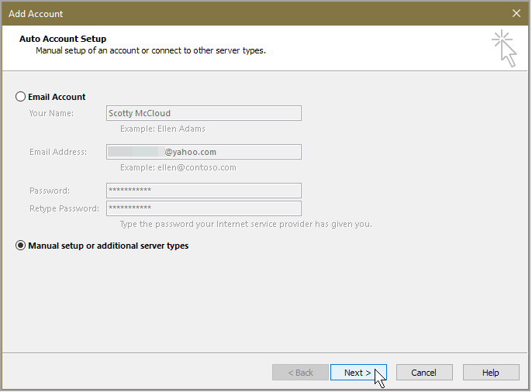The height and width of the screenshot is (392, 532).
Task: Click the sparkle cursor icon in header
Action: click(x=503, y=48)
